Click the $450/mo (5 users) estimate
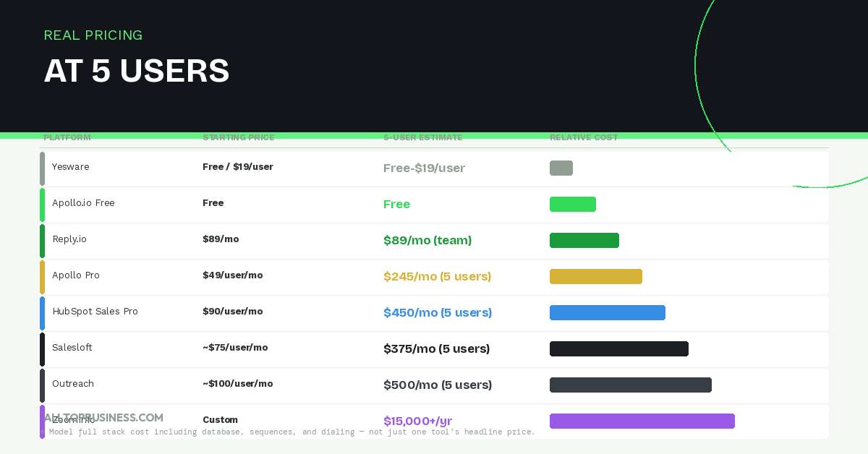The width and height of the screenshot is (868, 454). pos(438,313)
